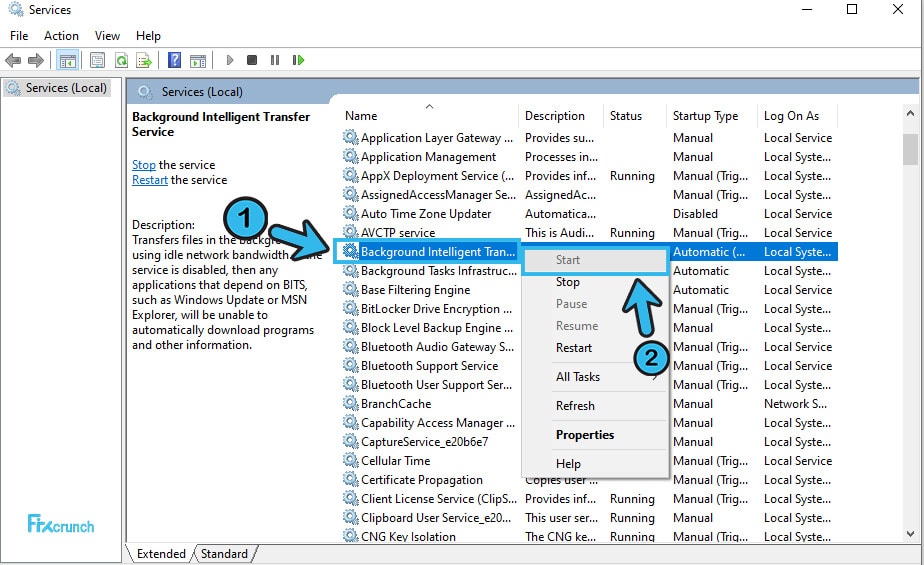924x565 pixels.
Task: Open the Action menu
Action: (61, 36)
